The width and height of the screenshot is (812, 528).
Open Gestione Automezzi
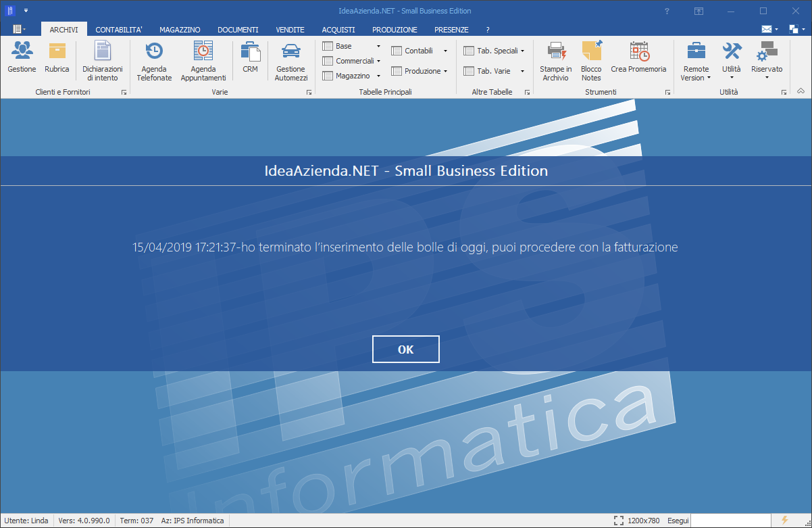291,62
